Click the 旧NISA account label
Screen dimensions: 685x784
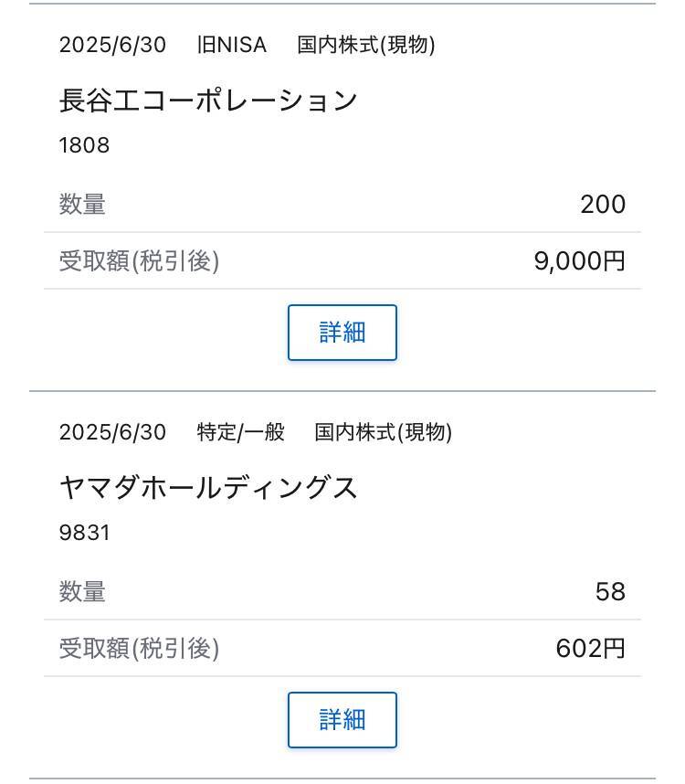coord(231,45)
